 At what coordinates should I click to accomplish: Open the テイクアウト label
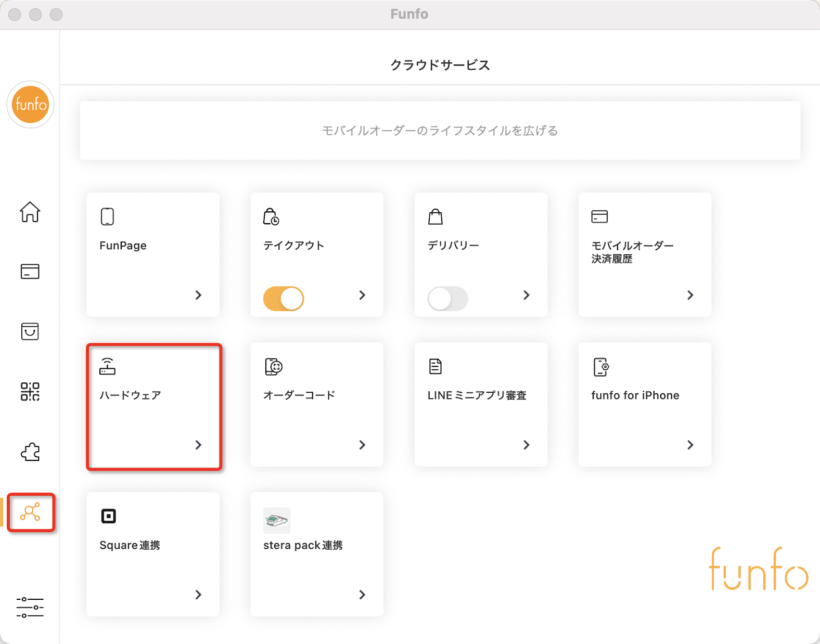click(294, 246)
